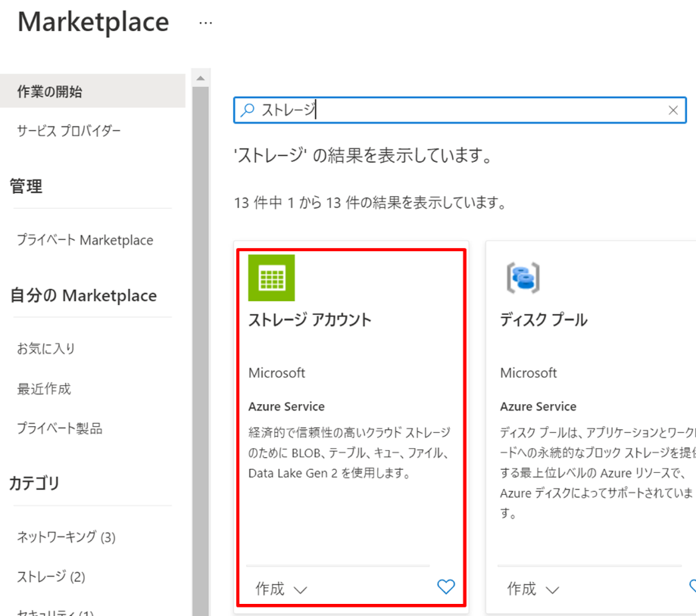Click the 自分の Marketplace section heading
The height and width of the screenshot is (616, 696).
(x=83, y=295)
